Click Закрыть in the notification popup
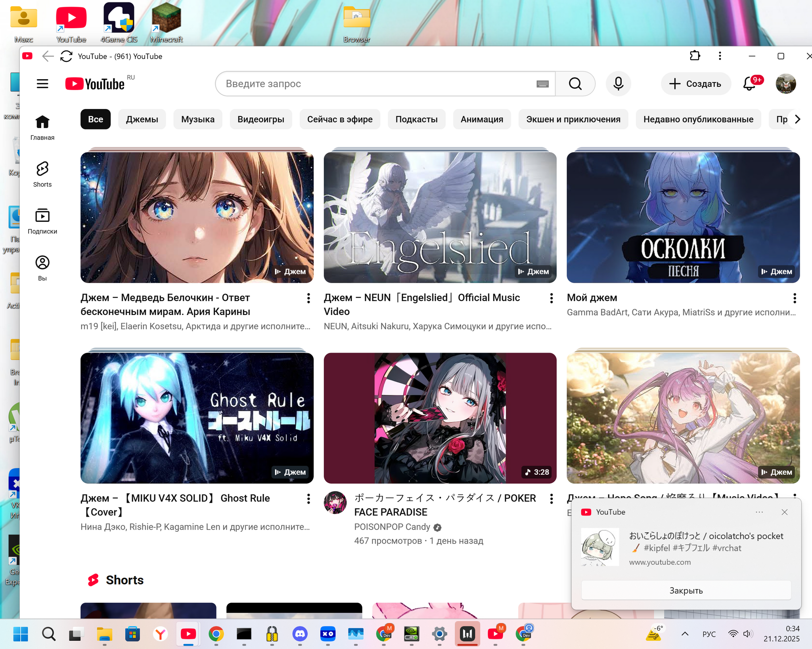Image resolution: width=812 pixels, height=649 pixels. click(686, 590)
